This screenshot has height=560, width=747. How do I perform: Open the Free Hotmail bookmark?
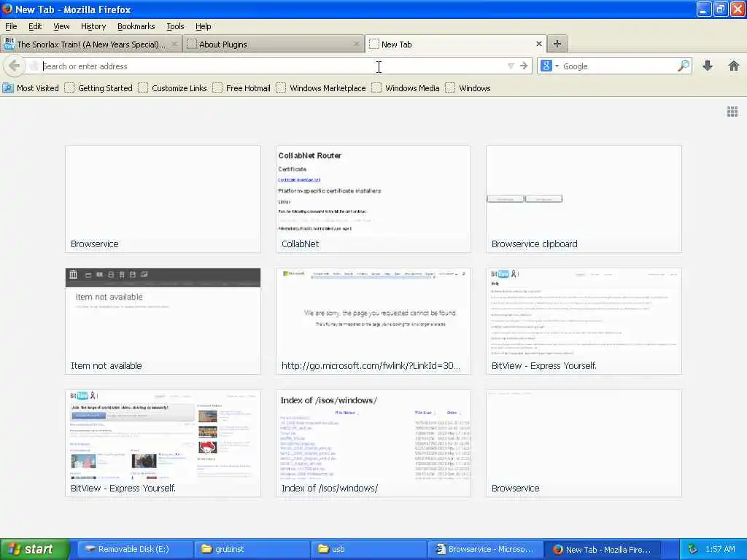click(x=241, y=88)
